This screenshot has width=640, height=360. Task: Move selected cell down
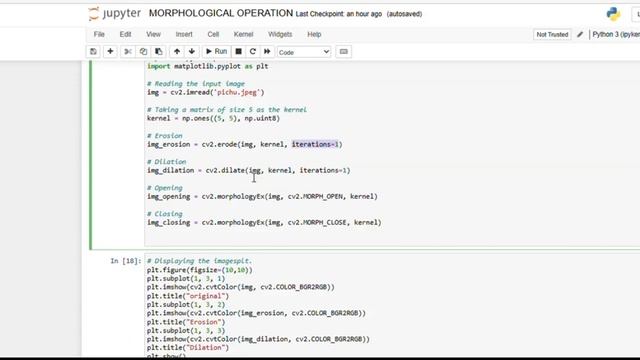(x=192, y=51)
